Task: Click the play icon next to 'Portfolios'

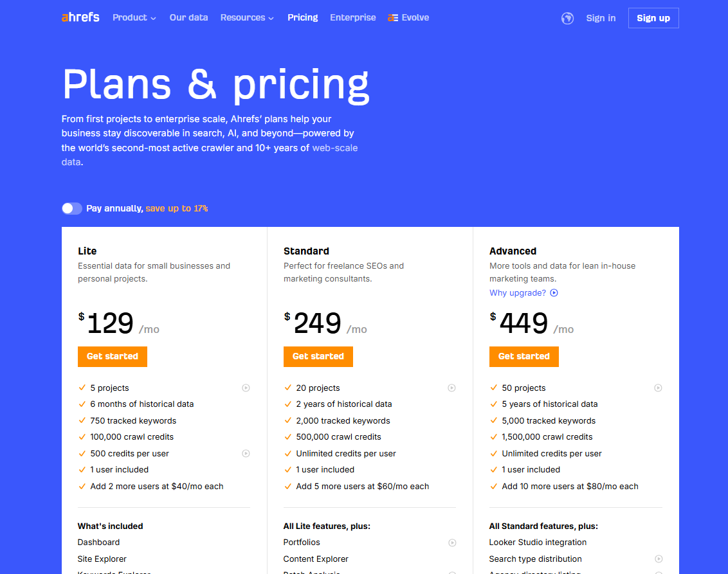Action: pos(451,543)
